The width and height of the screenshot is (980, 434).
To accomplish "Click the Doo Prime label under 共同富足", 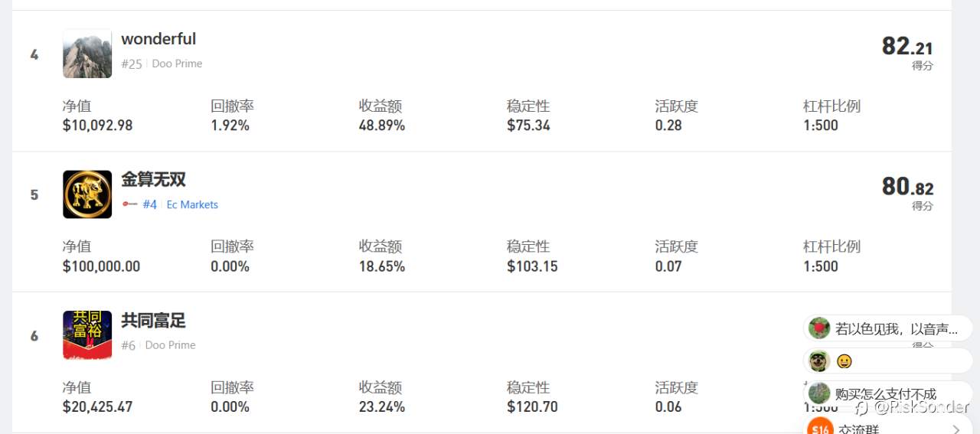I will click(170, 345).
